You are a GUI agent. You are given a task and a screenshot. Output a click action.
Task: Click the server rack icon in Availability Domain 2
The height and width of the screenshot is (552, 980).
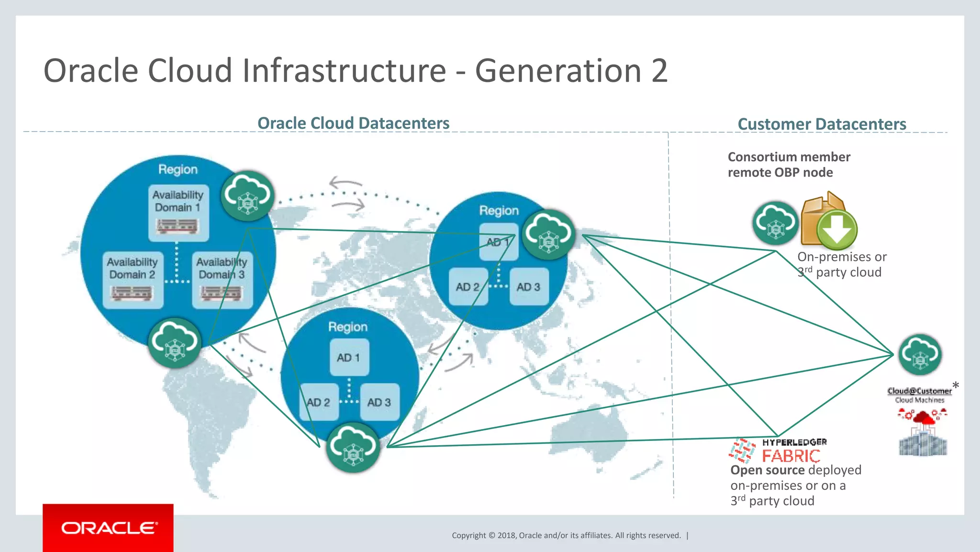132,293
